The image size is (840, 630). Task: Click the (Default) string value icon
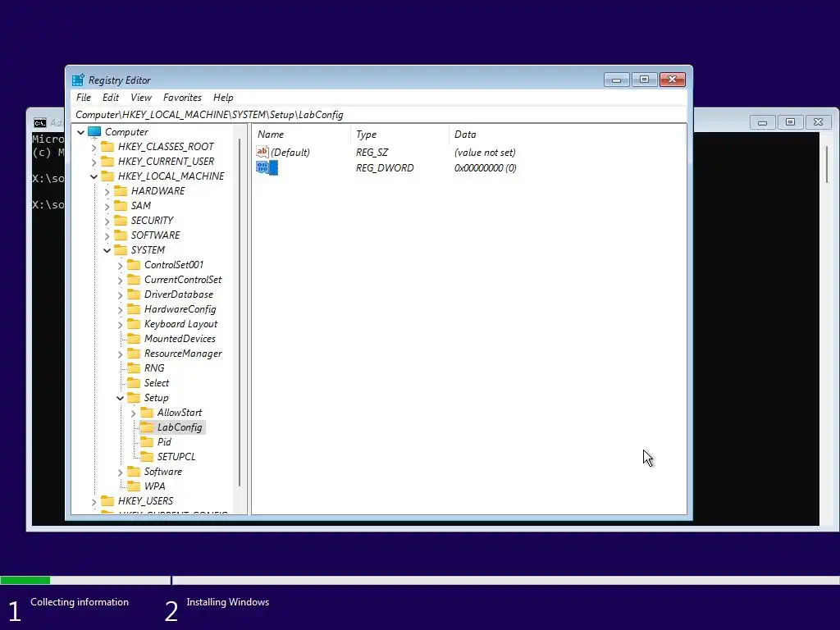coord(262,152)
